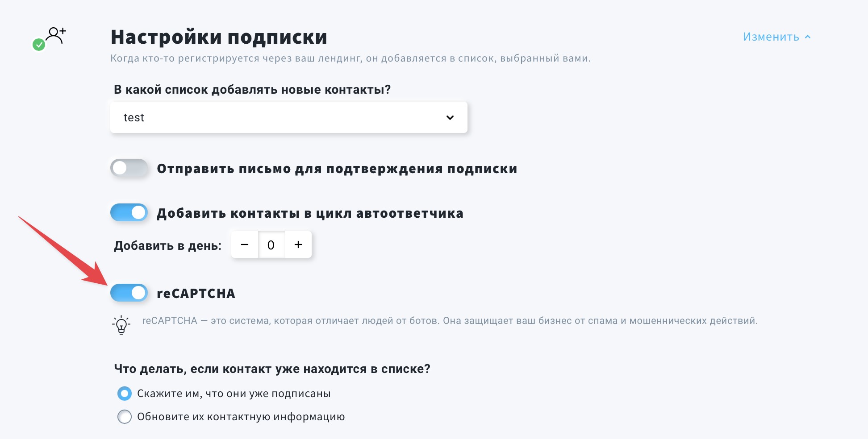Click the 'reCAPTCHA' label text
This screenshot has width=868, height=439.
pos(196,294)
